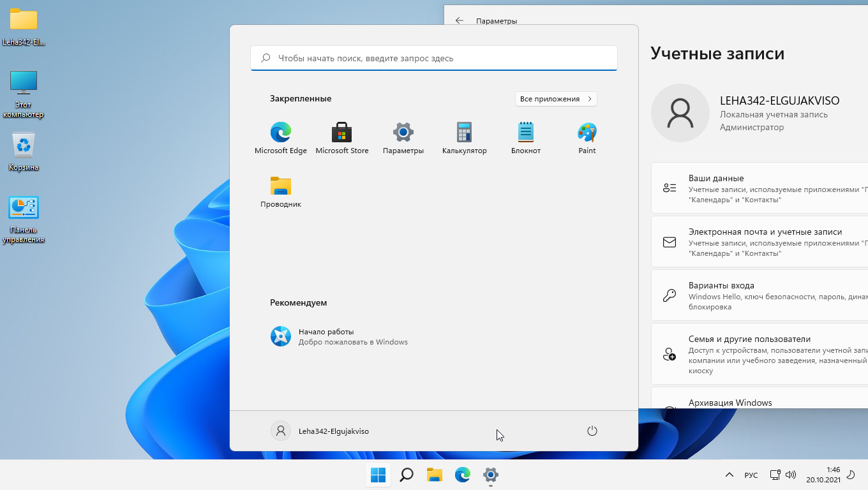Open the recommended Начало работы item
Screen dimensions: 868x490
pos(338,336)
